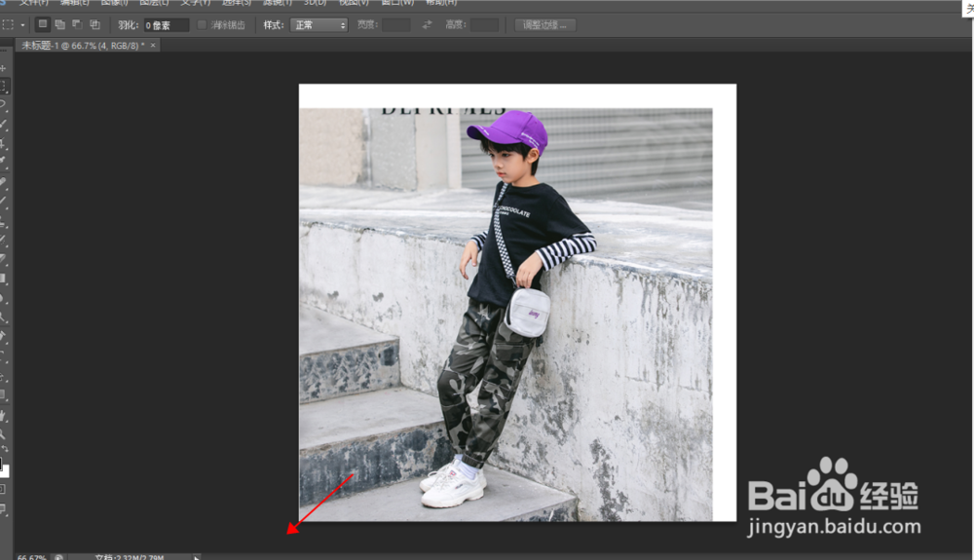
Task: Select the Quick Selection tool
Action: point(3,124)
